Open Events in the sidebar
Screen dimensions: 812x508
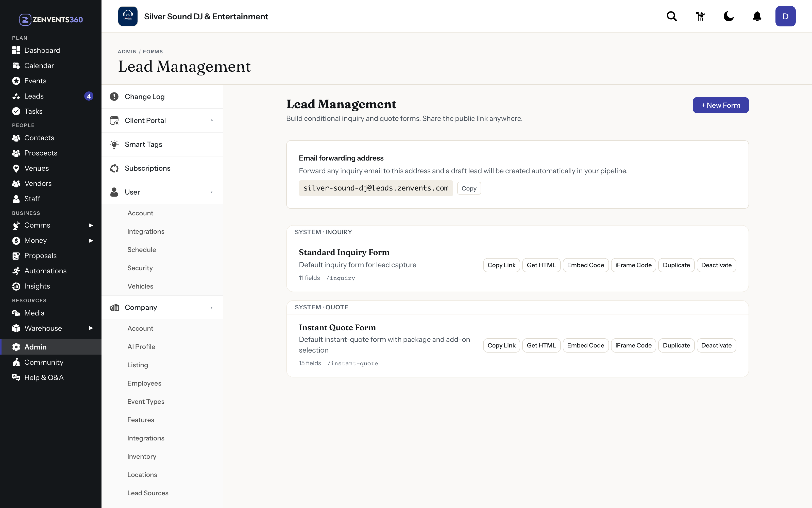coord(51,81)
